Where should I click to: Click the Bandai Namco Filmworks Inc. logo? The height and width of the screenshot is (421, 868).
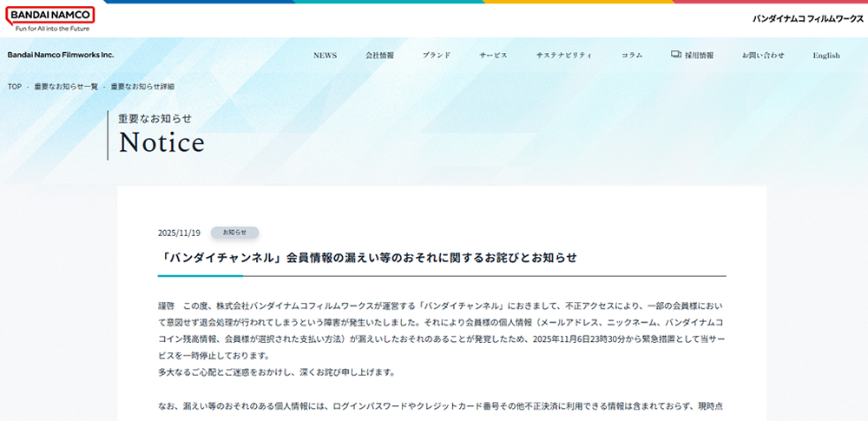pyautogui.click(x=61, y=55)
